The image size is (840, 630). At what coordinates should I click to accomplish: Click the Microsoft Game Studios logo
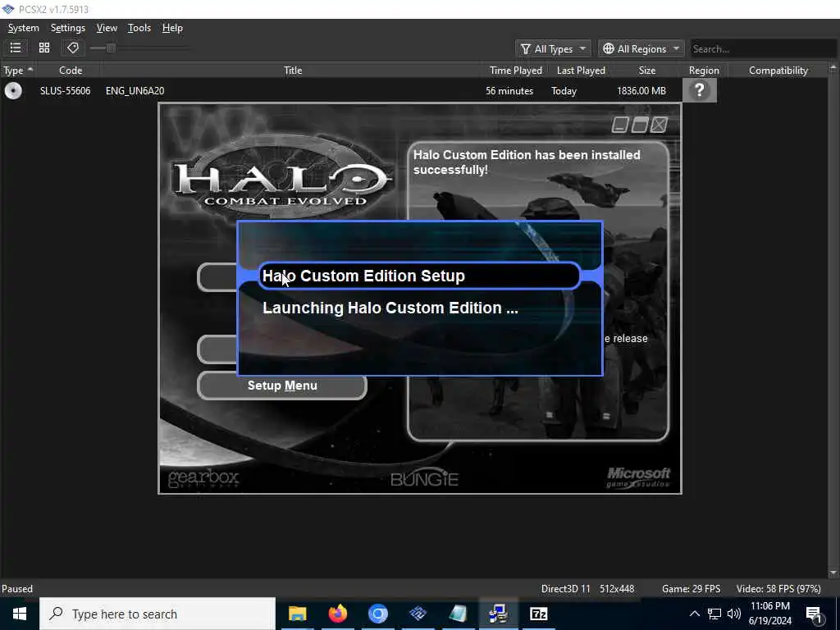pos(638,477)
